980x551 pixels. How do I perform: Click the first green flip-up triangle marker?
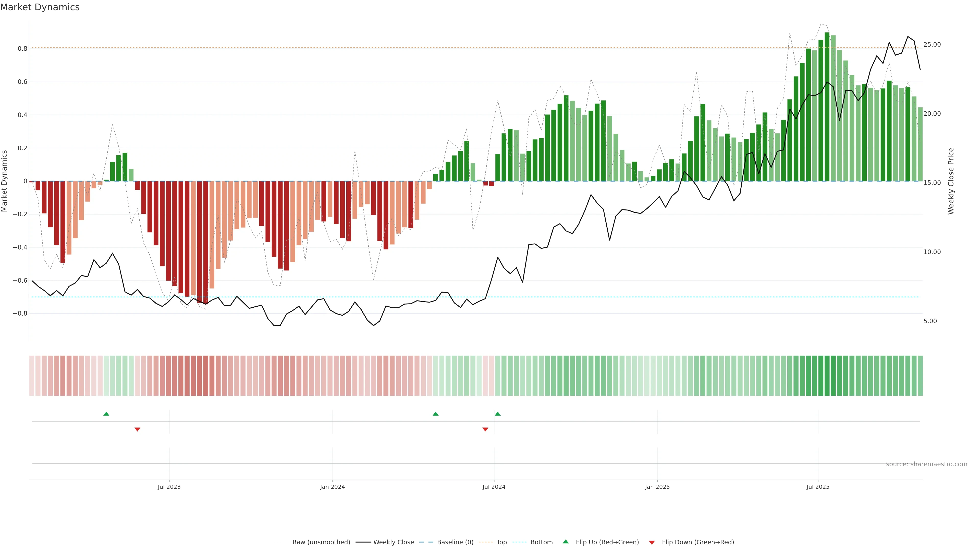coord(106,414)
